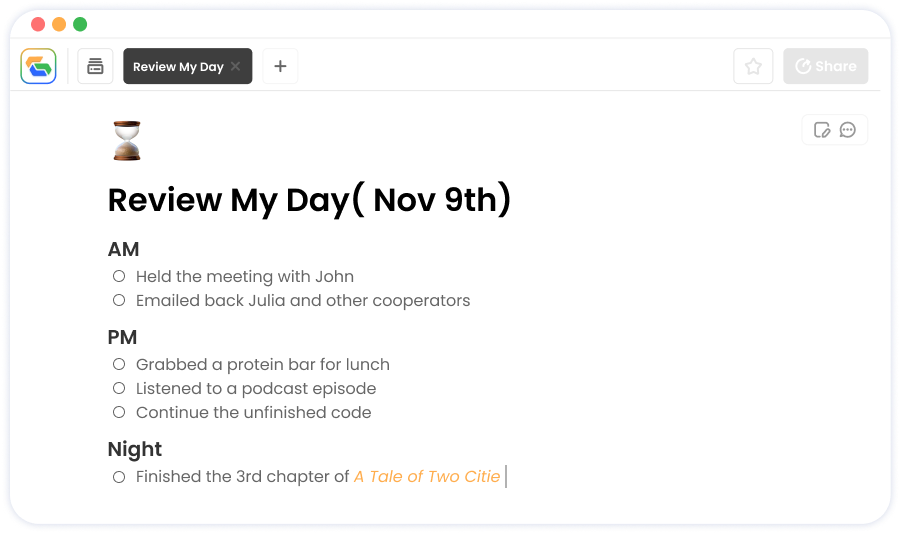Select the Review My Day tab
900x534 pixels.
pos(178,67)
